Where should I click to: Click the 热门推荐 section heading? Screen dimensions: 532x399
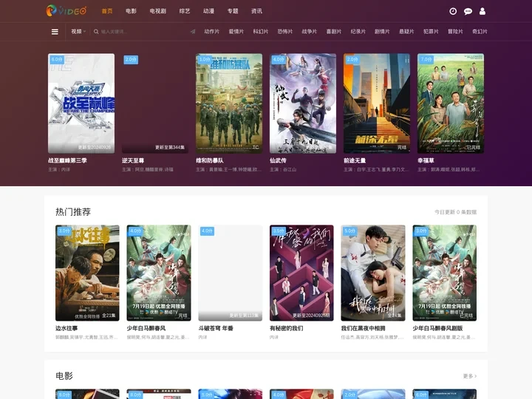[73, 212]
